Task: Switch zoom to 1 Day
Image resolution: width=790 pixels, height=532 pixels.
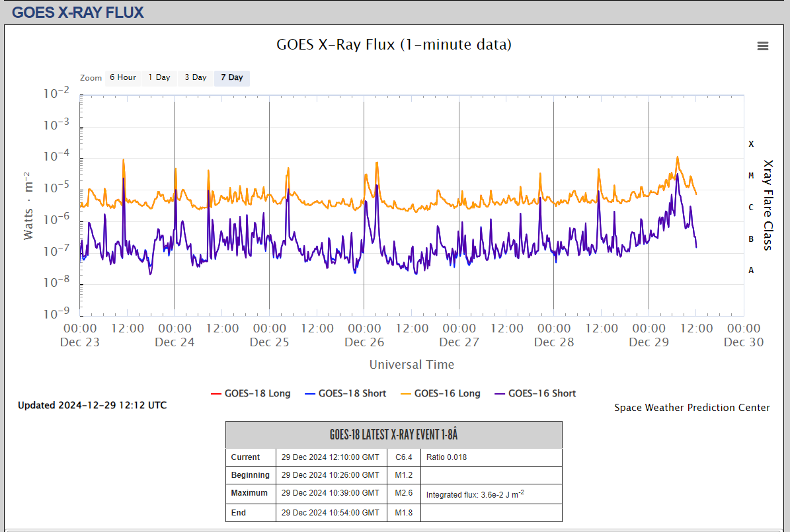Action: coord(159,77)
